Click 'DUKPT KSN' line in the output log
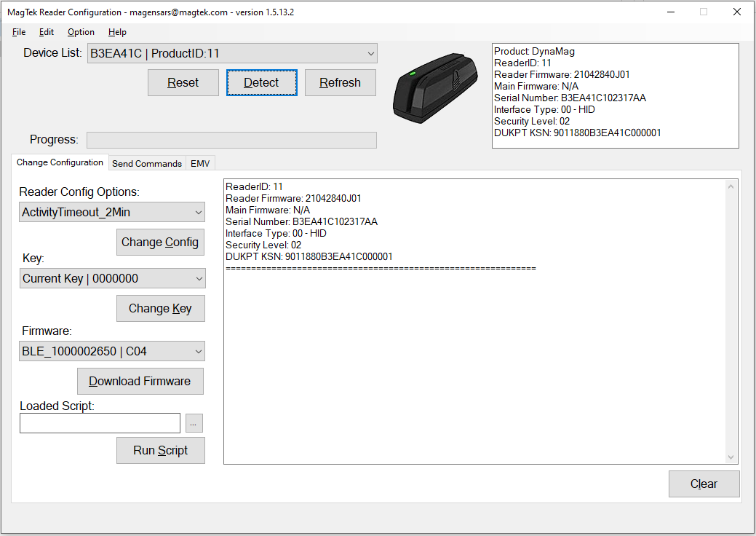The image size is (756, 536). tap(309, 256)
